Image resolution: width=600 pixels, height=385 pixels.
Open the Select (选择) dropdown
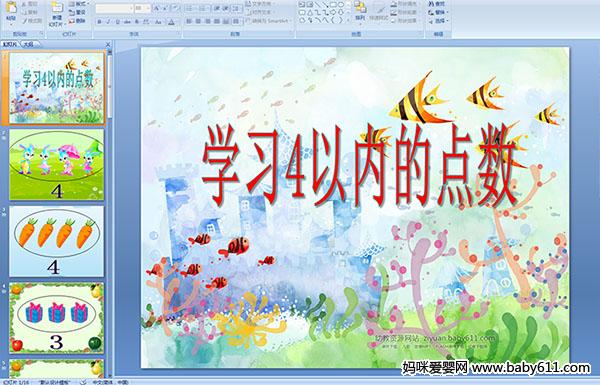[x=439, y=21]
